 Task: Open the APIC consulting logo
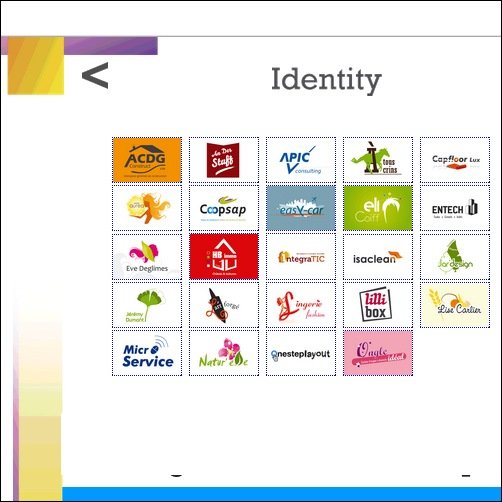pos(301,160)
